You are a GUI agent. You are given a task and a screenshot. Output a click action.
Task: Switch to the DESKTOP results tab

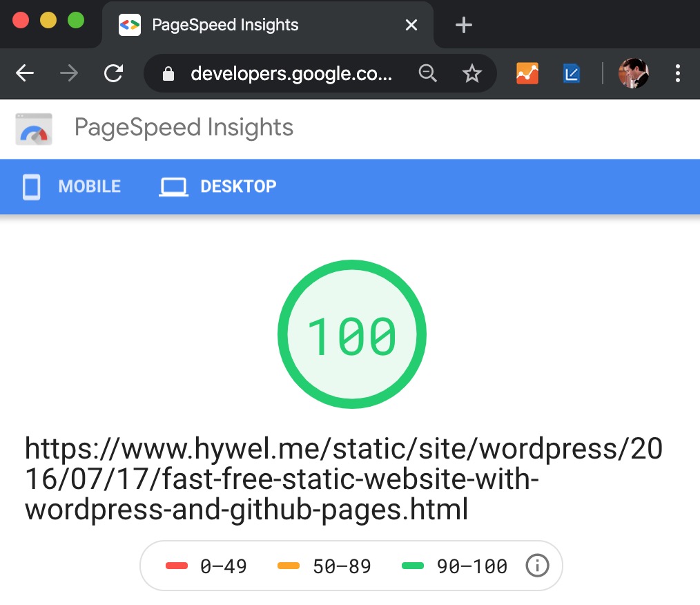tap(218, 186)
